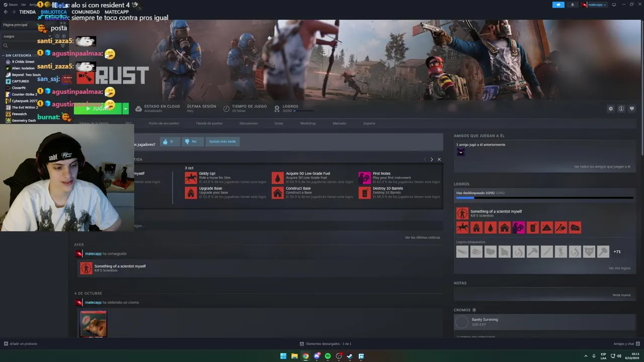Switch to Punto de encuentro tab

pos(164,123)
